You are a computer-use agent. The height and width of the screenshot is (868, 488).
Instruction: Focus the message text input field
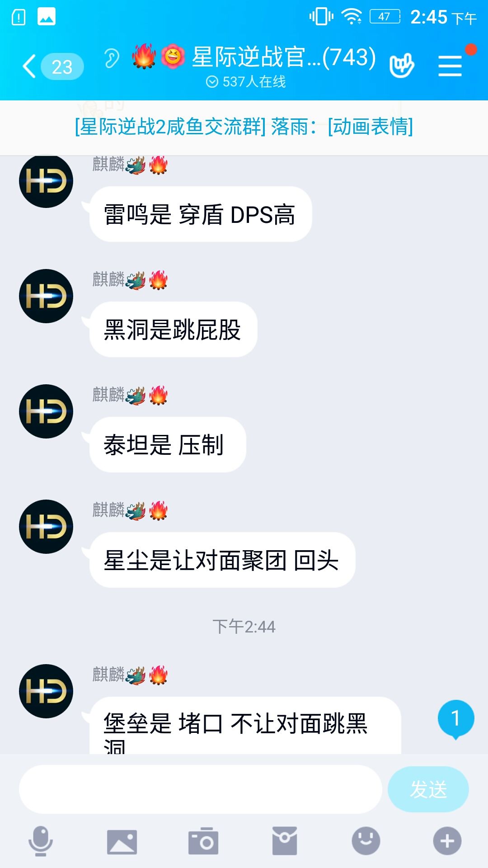[x=201, y=789]
